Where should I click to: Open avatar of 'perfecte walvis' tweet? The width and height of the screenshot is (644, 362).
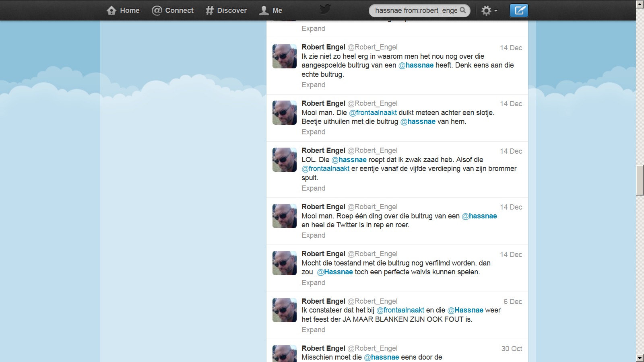tap(285, 263)
